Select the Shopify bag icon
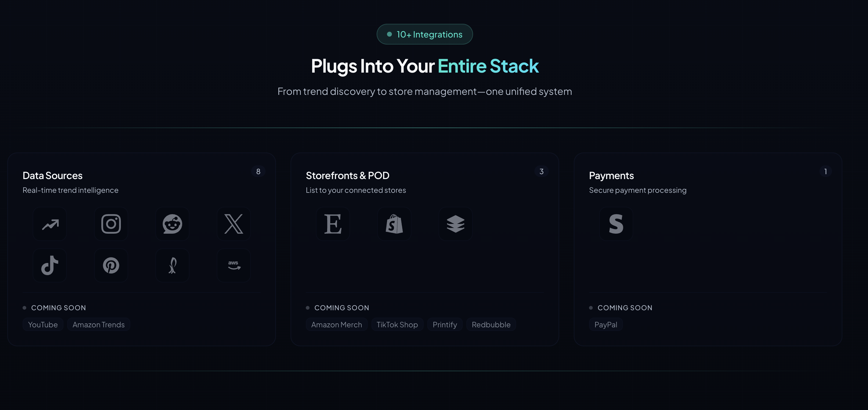Screen dimensions: 868x410 [x=394, y=224]
